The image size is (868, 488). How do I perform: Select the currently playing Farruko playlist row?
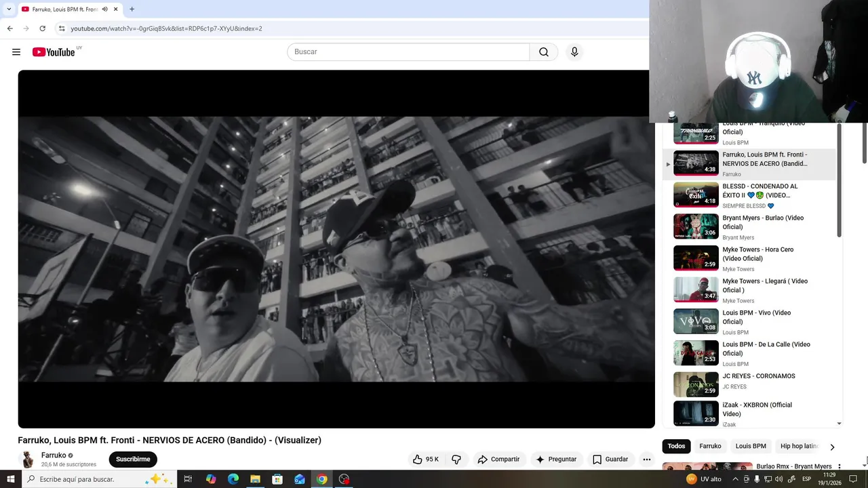tap(751, 164)
